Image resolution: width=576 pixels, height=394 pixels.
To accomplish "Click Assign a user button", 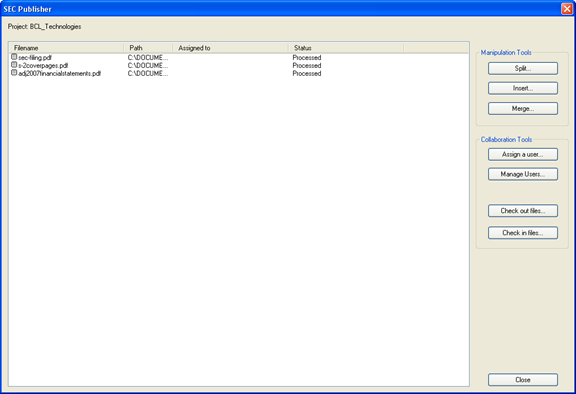I will (x=523, y=154).
